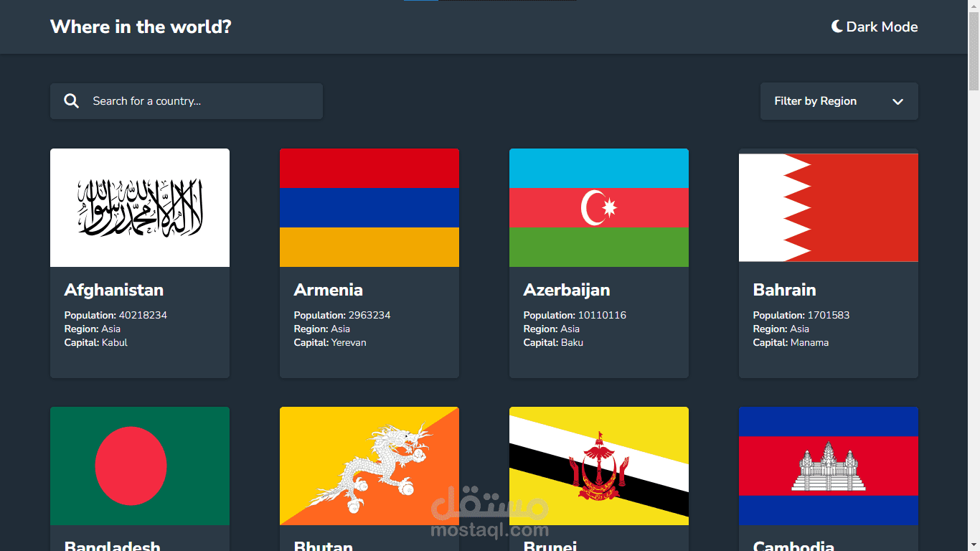Expand the filter chevron arrow
The width and height of the screenshot is (980, 551).
pos(897,102)
